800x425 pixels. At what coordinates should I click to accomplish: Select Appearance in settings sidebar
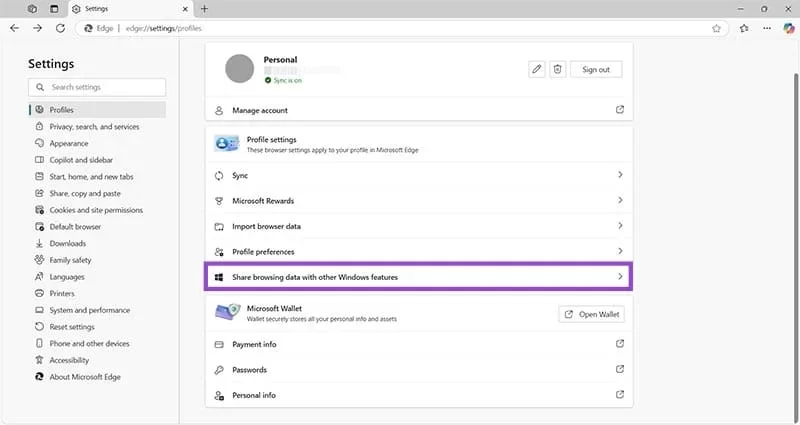[69, 143]
